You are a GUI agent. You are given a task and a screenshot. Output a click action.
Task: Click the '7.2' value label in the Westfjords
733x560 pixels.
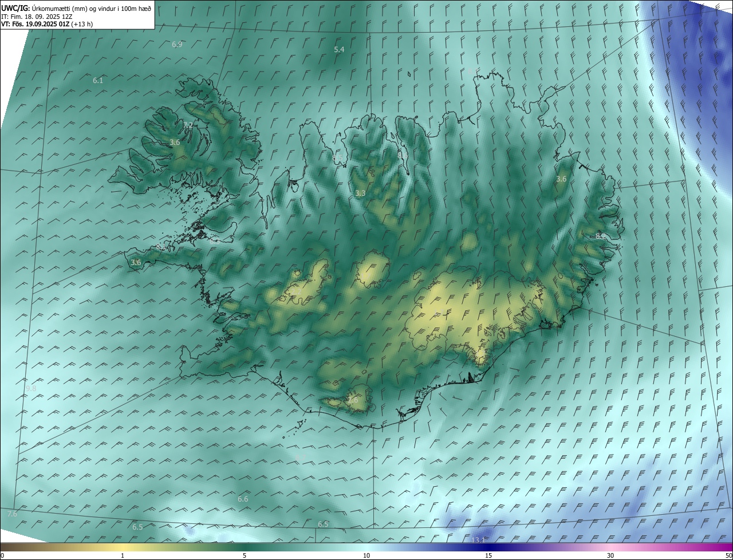coord(188,125)
